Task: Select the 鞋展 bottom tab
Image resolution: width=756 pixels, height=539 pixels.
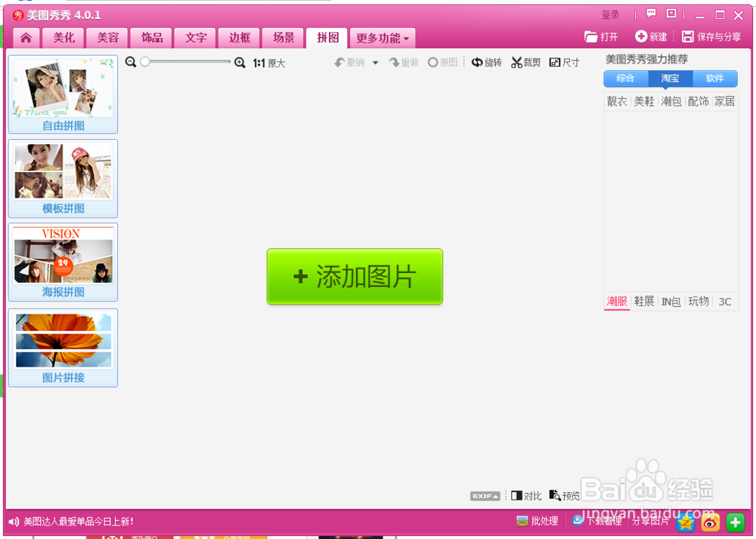Action: click(x=644, y=302)
